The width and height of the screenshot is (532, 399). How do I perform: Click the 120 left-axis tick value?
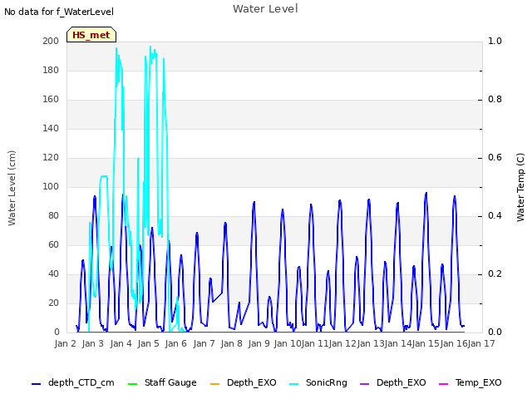(x=51, y=158)
